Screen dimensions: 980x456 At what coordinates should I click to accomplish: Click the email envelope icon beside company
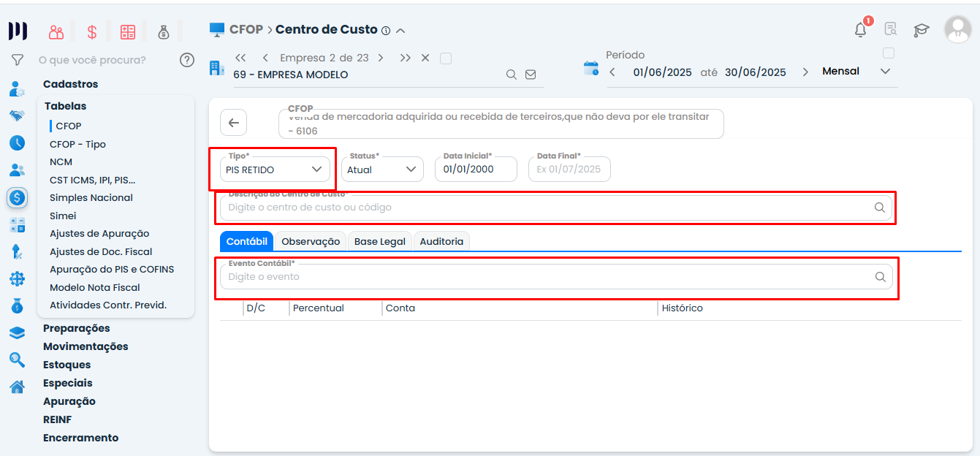(531, 75)
